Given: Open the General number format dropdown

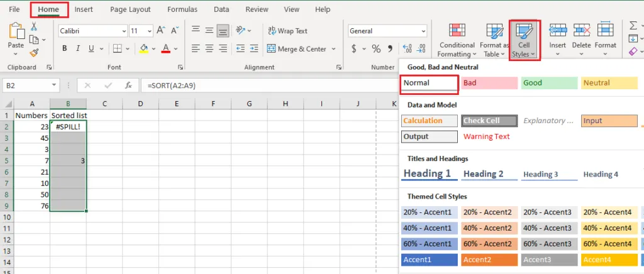Looking at the screenshot, I should point(423,31).
